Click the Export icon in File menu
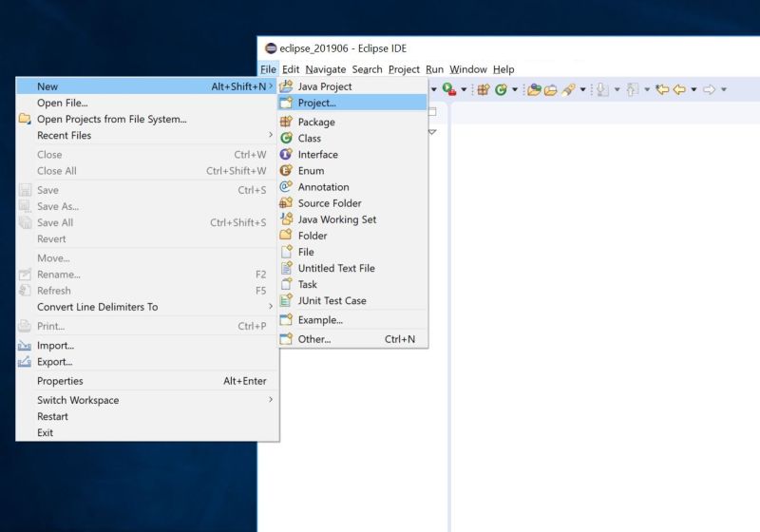This screenshot has height=532, width=760. [25, 361]
